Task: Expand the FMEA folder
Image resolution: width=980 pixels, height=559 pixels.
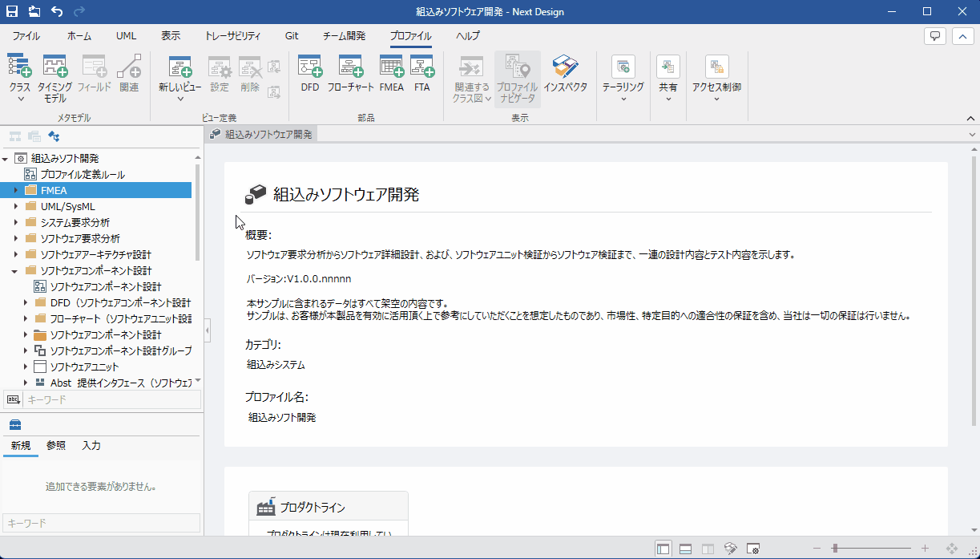Action: click(15, 190)
